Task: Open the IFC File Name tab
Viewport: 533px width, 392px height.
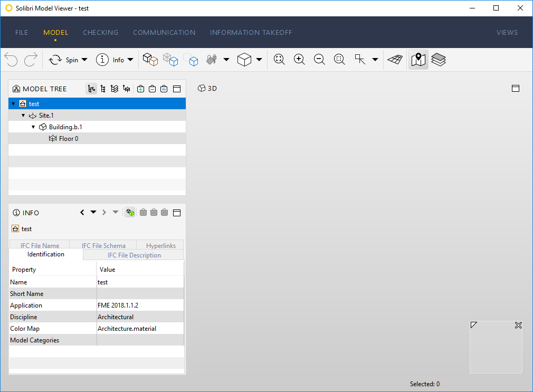Action: (x=40, y=245)
